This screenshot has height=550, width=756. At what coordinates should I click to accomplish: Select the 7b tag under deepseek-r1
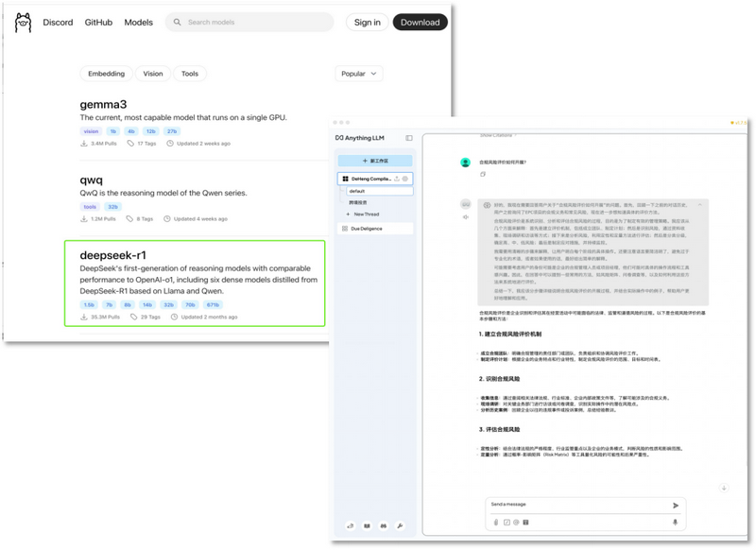109,304
